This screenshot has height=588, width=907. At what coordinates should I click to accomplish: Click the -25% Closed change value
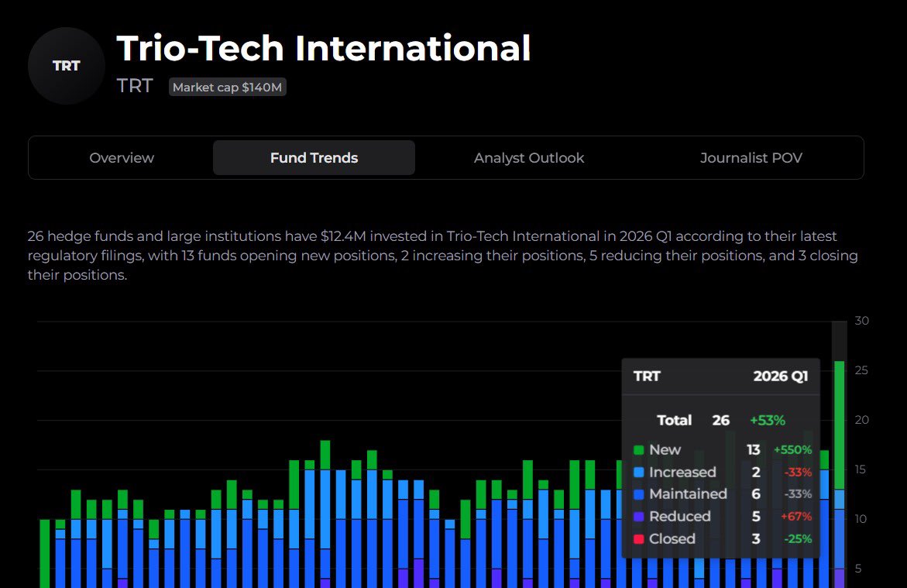(797, 539)
